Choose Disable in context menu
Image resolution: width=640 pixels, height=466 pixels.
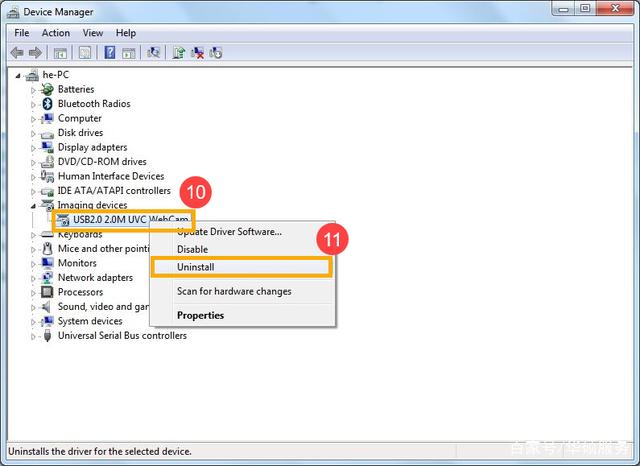pos(243,249)
